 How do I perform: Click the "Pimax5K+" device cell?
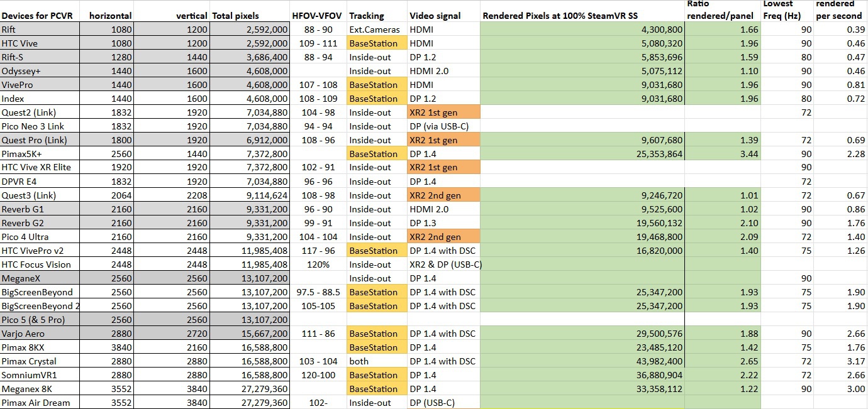click(40, 154)
